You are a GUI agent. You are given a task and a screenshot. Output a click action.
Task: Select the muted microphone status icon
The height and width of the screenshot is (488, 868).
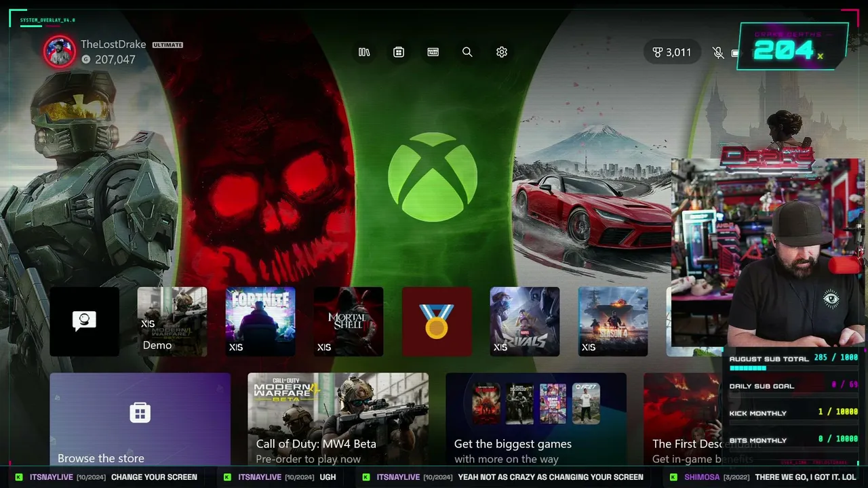pos(718,52)
